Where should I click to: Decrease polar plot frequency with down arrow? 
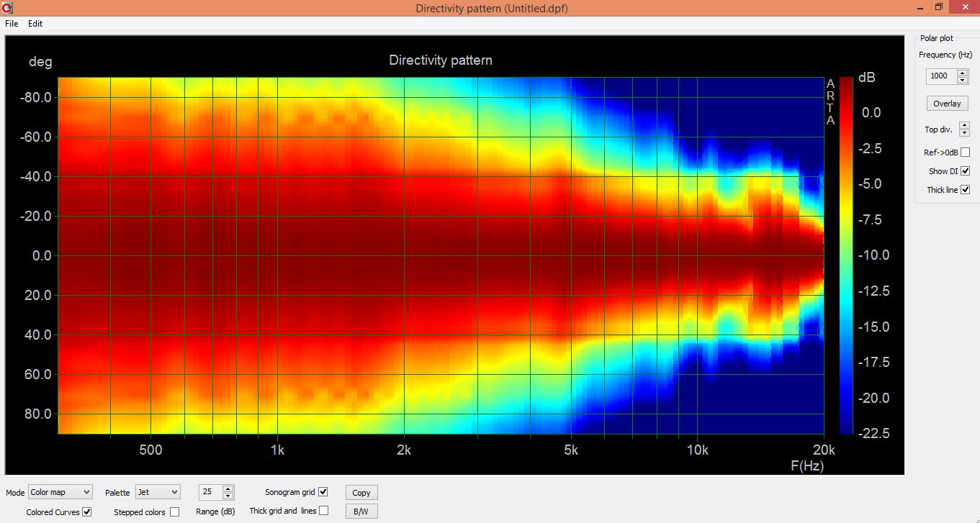(x=963, y=79)
